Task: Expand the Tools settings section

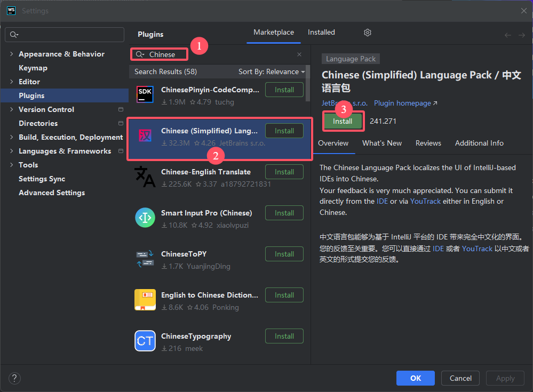Action: click(12, 165)
